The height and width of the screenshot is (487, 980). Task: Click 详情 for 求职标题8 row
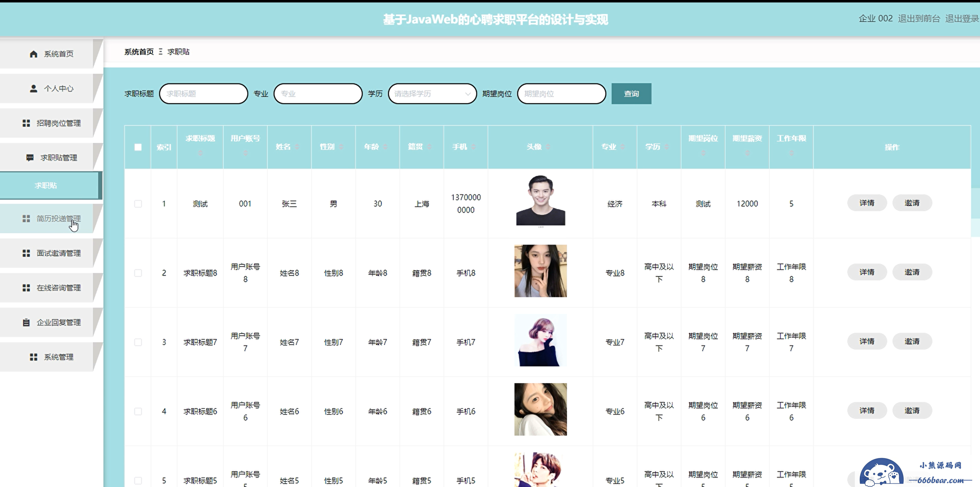[x=867, y=272]
